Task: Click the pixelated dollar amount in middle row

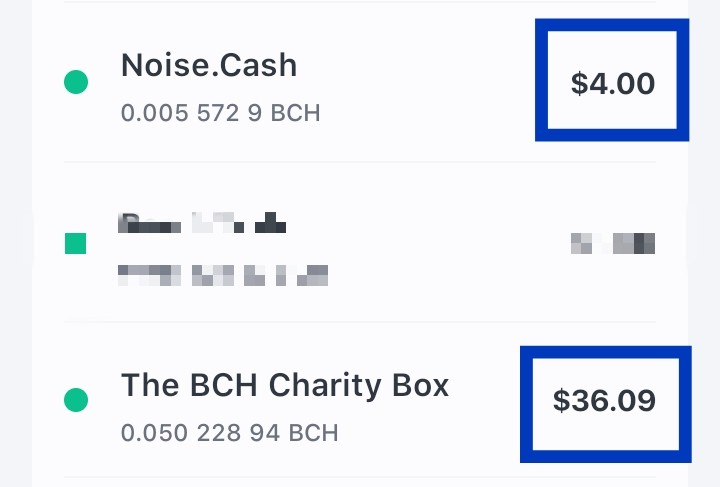Action: (613, 243)
